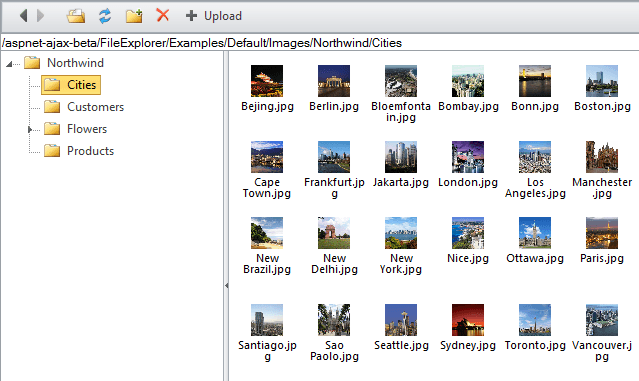Click the address path field
Screen dimensions: 639x381
point(320,43)
